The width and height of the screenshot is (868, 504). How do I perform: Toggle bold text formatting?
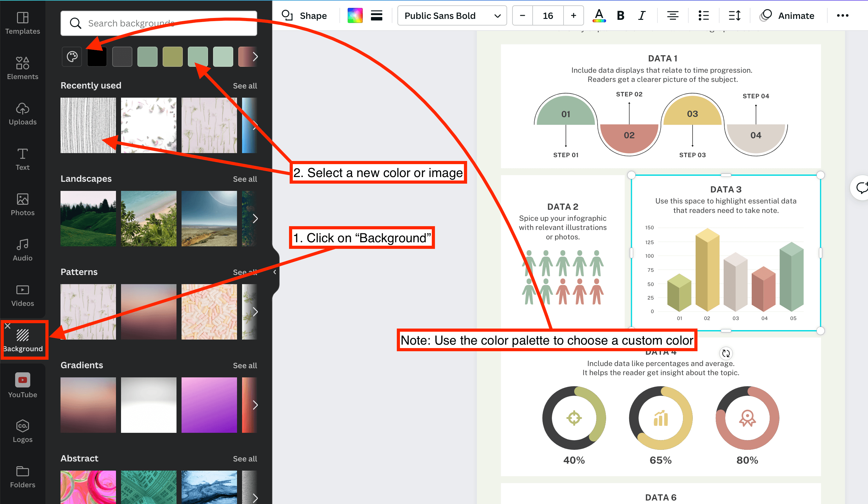click(x=620, y=15)
